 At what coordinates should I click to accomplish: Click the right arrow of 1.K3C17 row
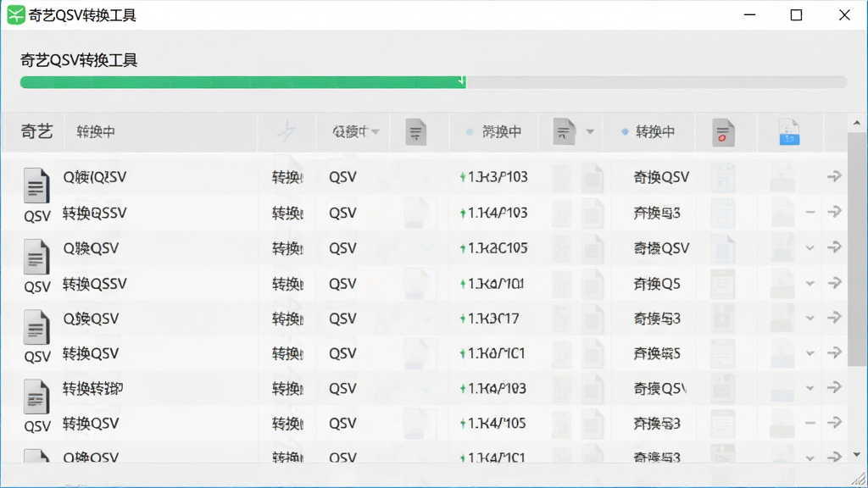pos(834,319)
